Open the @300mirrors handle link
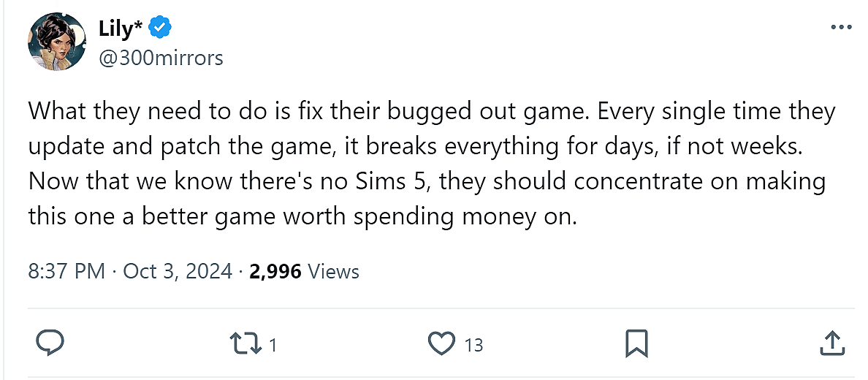 (161, 58)
